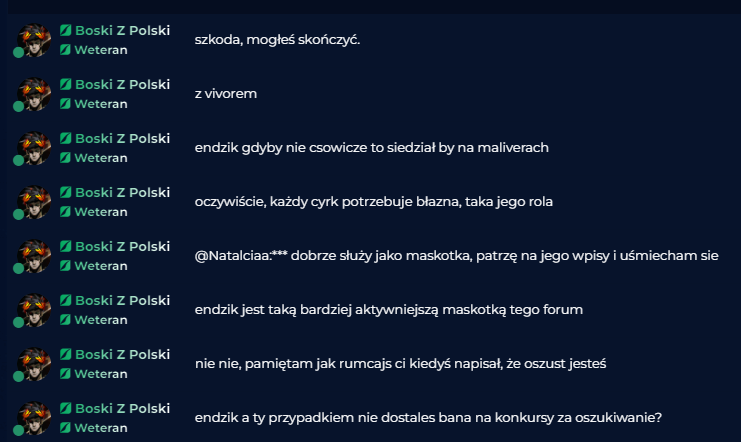This screenshot has width=741, height=442.
Task: Click green online status dot on 'dostales bana' avatar
Action: [x=18, y=430]
